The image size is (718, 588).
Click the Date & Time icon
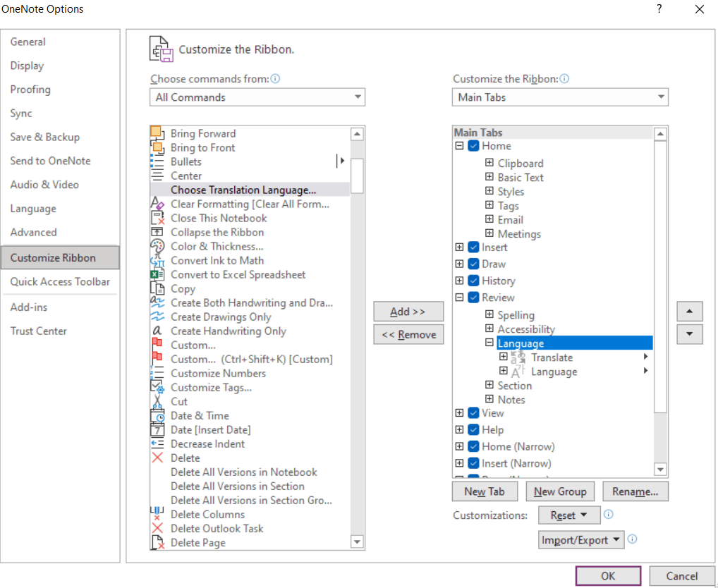(157, 415)
